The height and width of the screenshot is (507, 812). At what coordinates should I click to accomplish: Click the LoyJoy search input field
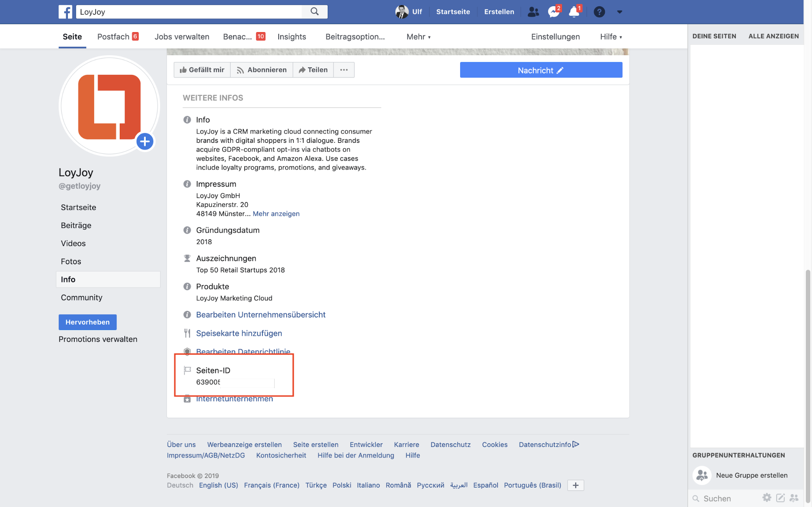coord(189,12)
